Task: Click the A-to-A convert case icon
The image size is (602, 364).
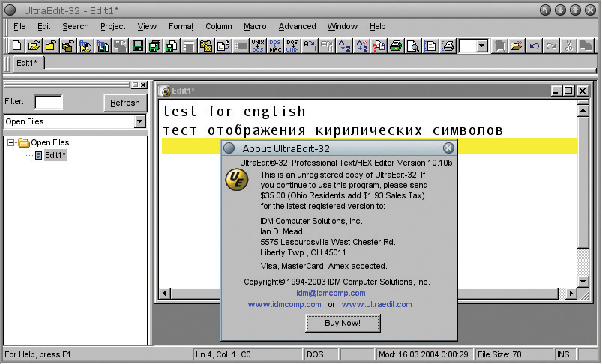Action: pos(310,46)
